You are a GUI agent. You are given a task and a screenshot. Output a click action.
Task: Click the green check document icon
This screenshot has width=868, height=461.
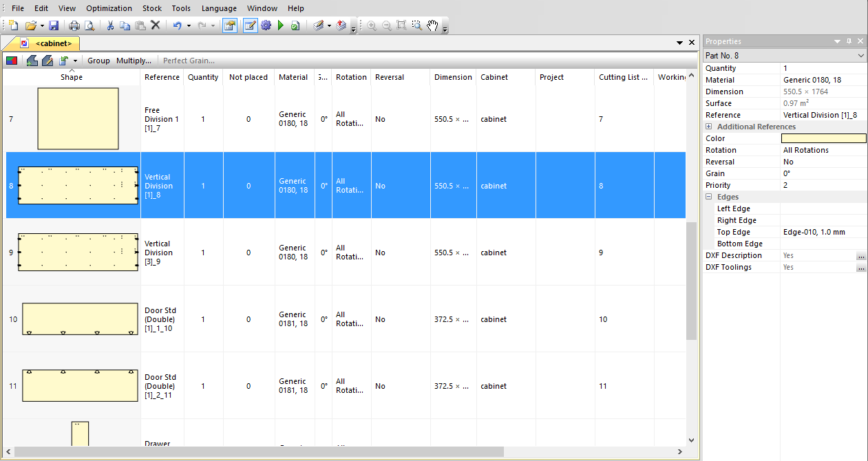[x=295, y=26]
